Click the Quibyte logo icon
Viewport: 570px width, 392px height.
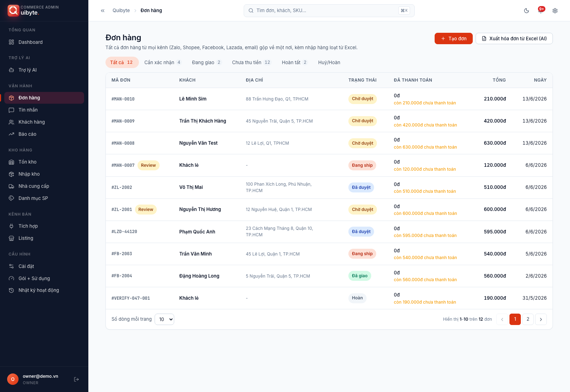13,10
